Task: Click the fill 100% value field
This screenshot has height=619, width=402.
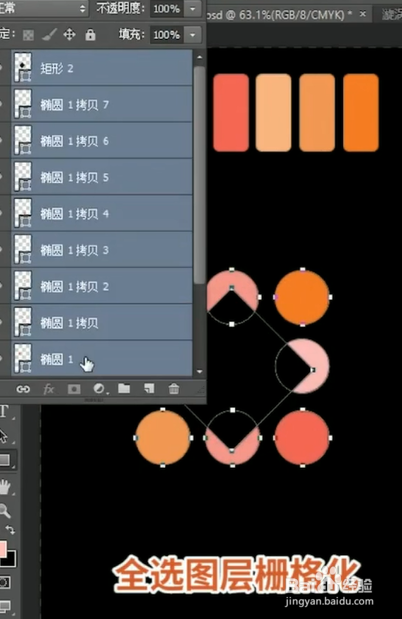Action: click(x=167, y=35)
